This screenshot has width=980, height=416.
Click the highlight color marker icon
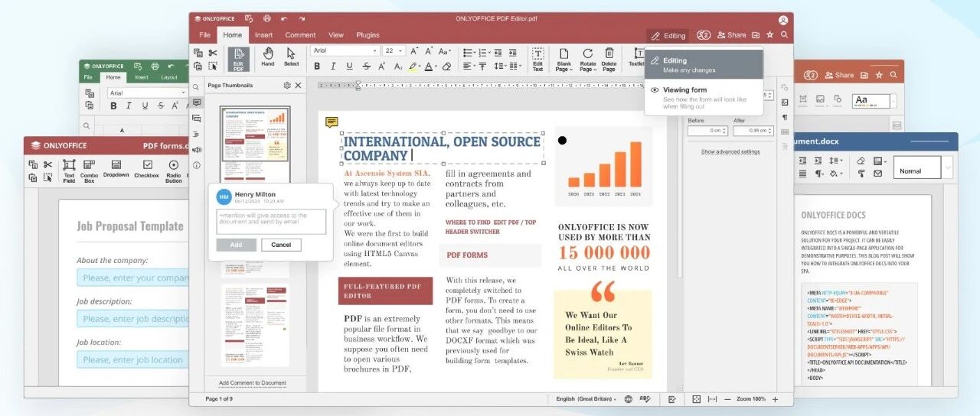coord(414,67)
